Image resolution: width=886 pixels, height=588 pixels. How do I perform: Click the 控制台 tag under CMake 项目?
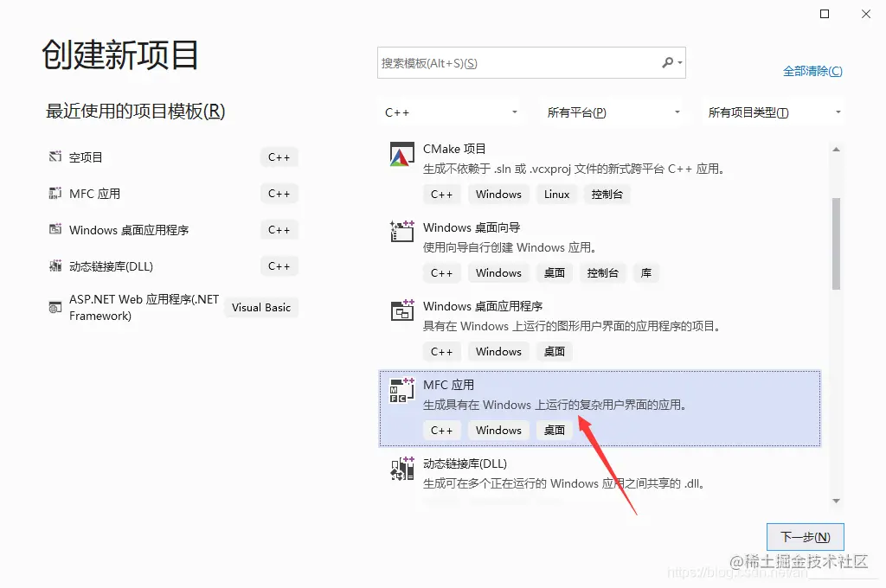pyautogui.click(x=607, y=194)
